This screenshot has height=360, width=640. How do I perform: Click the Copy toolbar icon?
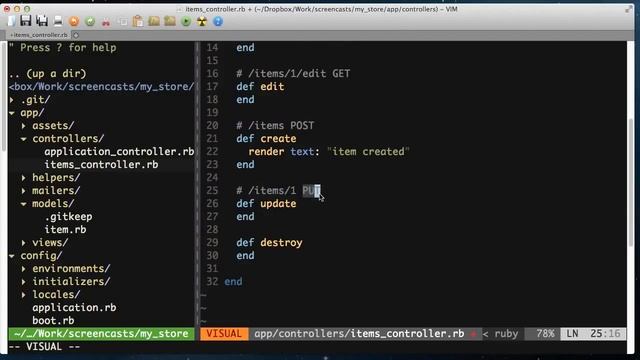(122, 21)
